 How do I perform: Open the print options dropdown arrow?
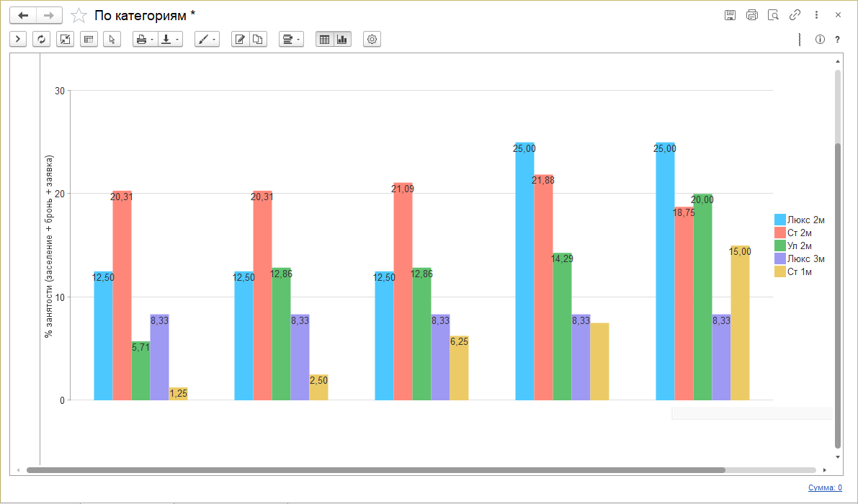(152, 40)
